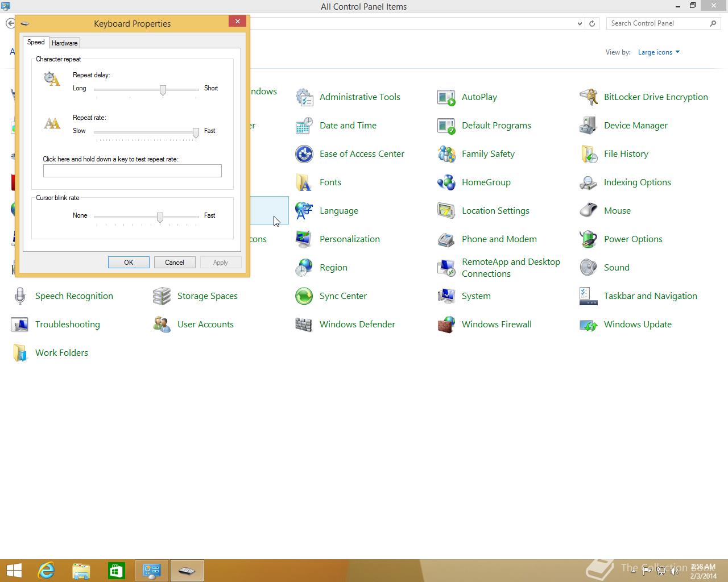
Task: Click the Repeat delay slider handle
Action: pyautogui.click(x=163, y=90)
